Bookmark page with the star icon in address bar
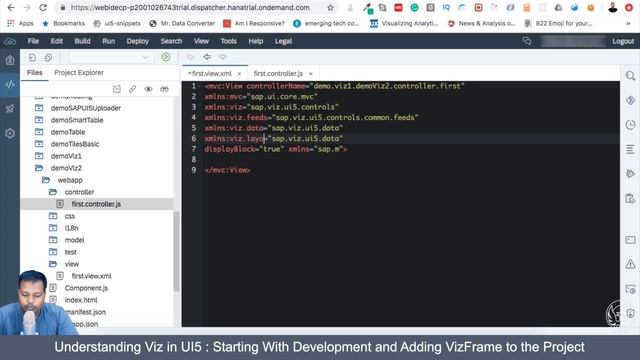 [x=331, y=8]
